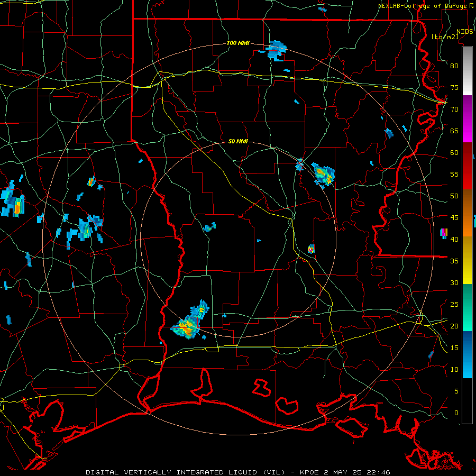
Task: Click the blue storm cell on the 100 NMI ring
Action: tap(276, 50)
